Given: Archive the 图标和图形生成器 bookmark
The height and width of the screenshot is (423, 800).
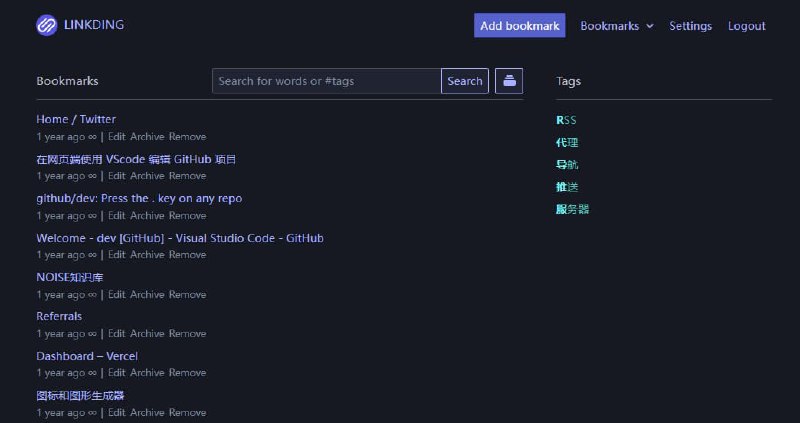Looking at the screenshot, I should click(147, 413).
